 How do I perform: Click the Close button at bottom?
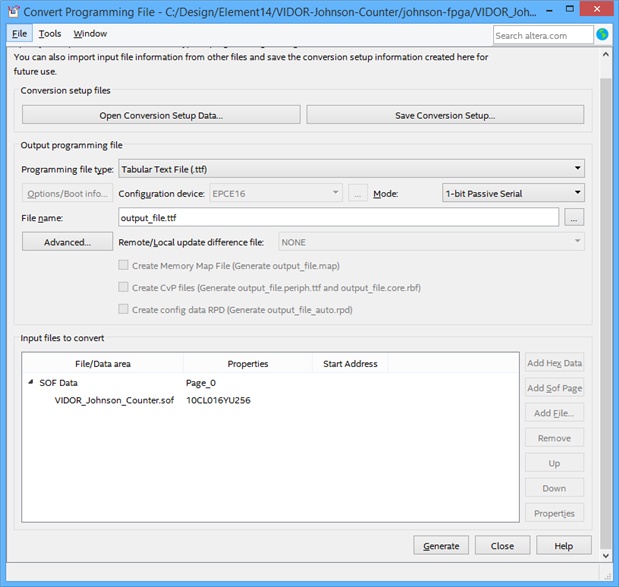point(502,546)
